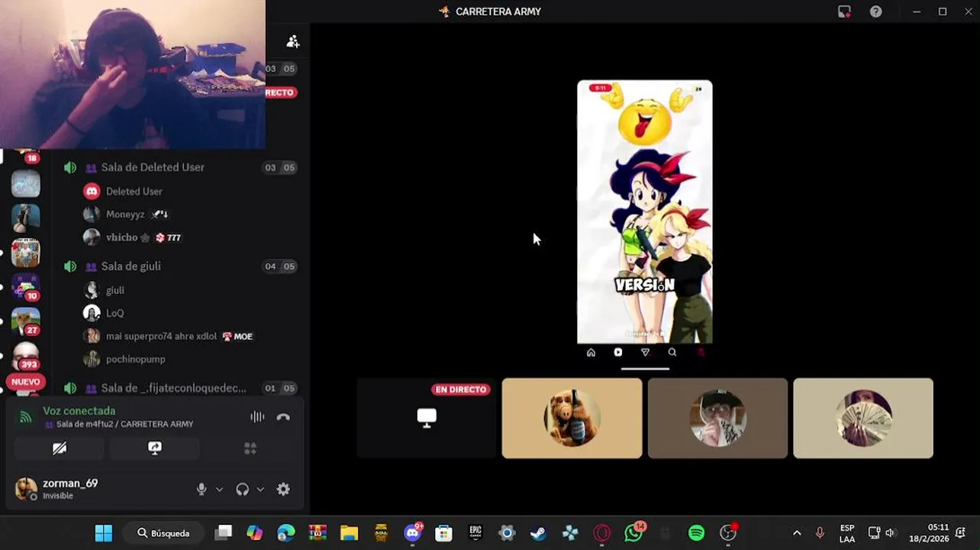This screenshot has height=550, width=980.
Task: Open the Sala de m4f1u2 / CARRETERA ARMY link
Action: click(x=124, y=424)
